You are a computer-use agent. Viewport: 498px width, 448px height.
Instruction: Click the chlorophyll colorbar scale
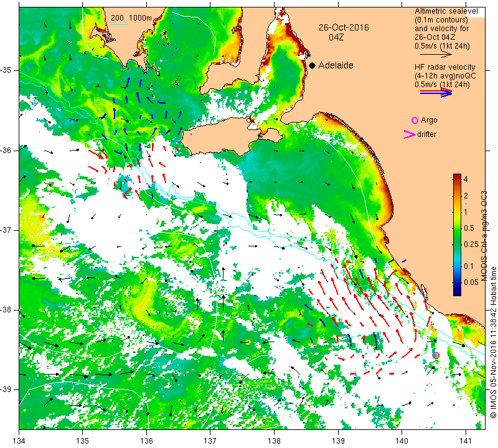[457, 235]
